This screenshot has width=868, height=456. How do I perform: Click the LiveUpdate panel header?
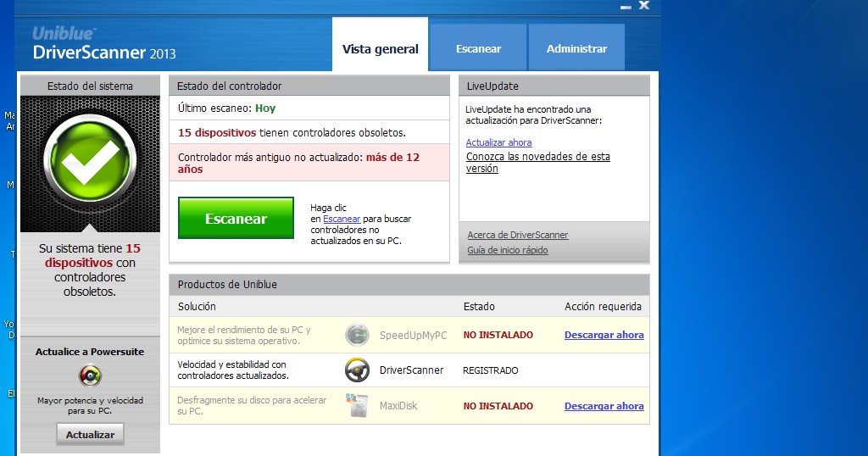click(x=554, y=86)
